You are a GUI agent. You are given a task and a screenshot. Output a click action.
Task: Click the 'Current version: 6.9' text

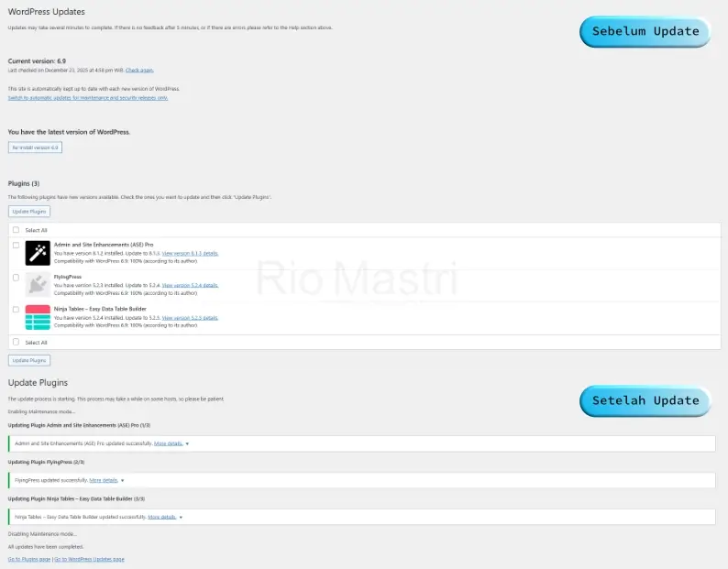(38, 60)
